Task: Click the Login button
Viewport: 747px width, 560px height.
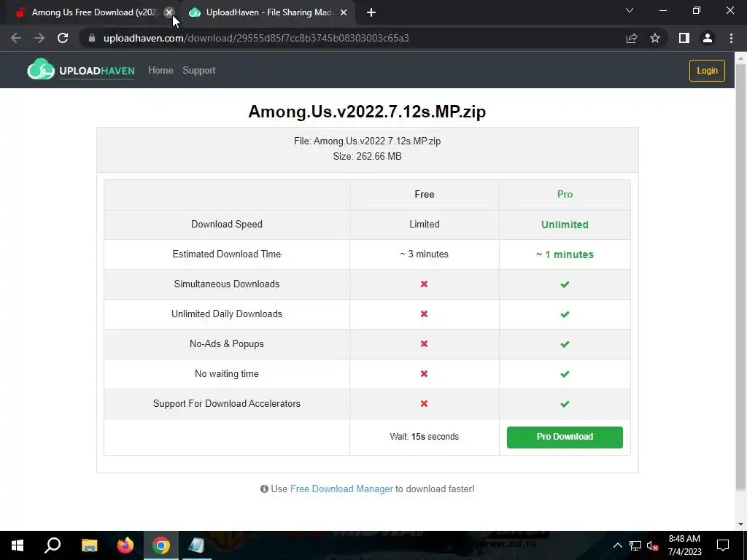Action: click(707, 71)
